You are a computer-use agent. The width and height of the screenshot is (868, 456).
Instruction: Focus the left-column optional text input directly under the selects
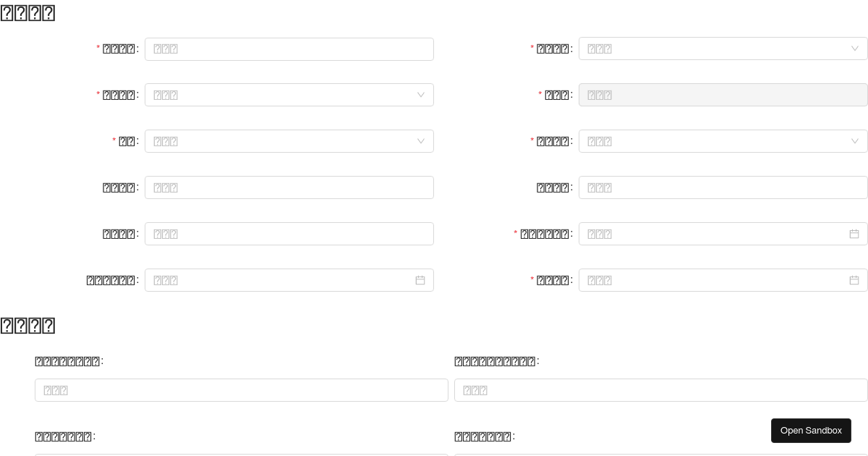[x=289, y=187]
